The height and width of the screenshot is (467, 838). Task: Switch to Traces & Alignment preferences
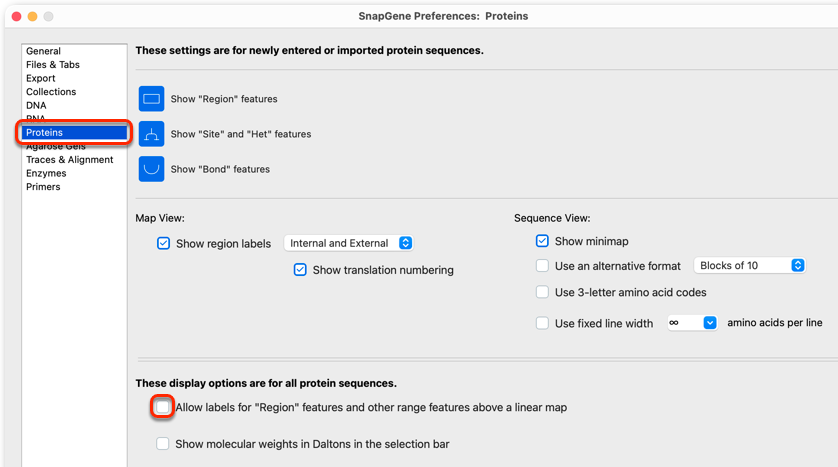(69, 160)
